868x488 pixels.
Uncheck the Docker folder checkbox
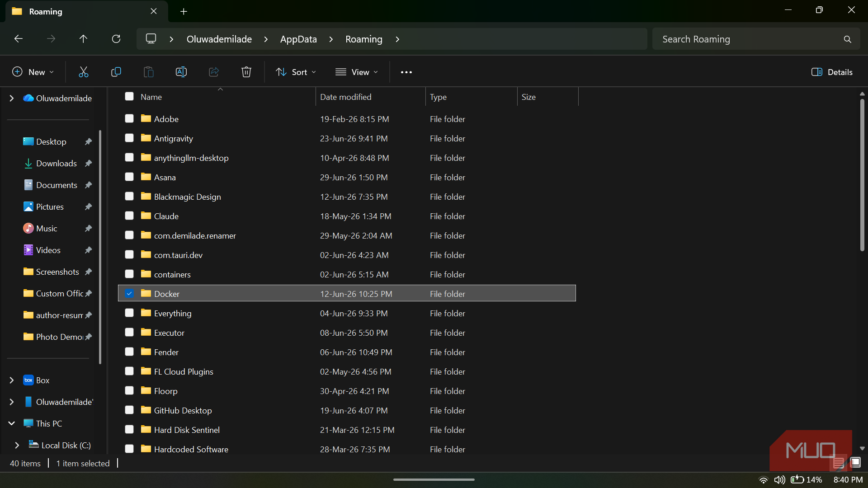pyautogui.click(x=129, y=294)
